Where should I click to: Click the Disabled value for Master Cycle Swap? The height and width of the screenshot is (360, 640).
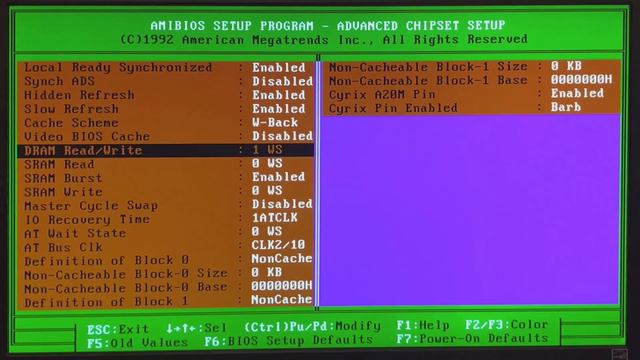(x=282, y=204)
